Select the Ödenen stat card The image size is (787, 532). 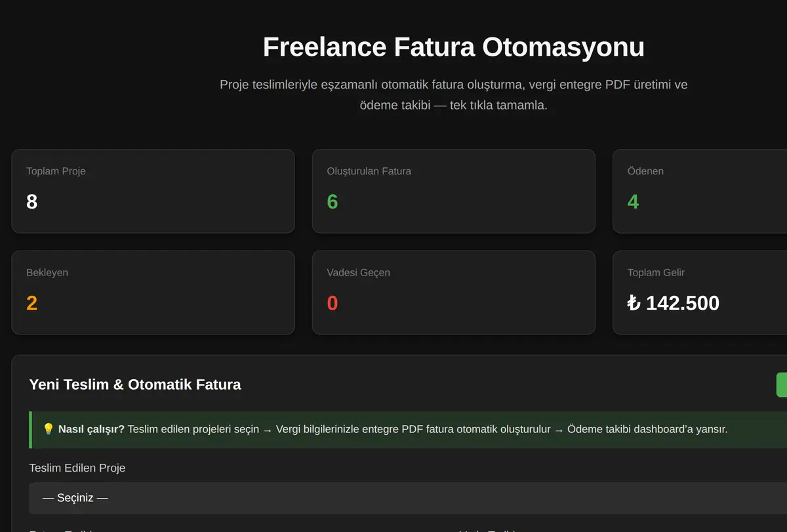pyautogui.click(x=700, y=191)
